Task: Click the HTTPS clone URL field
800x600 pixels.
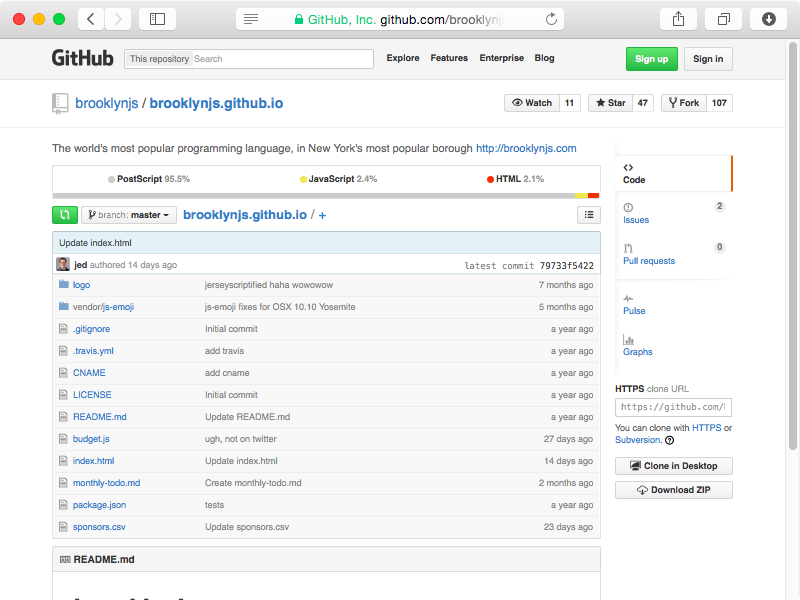Action: point(673,407)
